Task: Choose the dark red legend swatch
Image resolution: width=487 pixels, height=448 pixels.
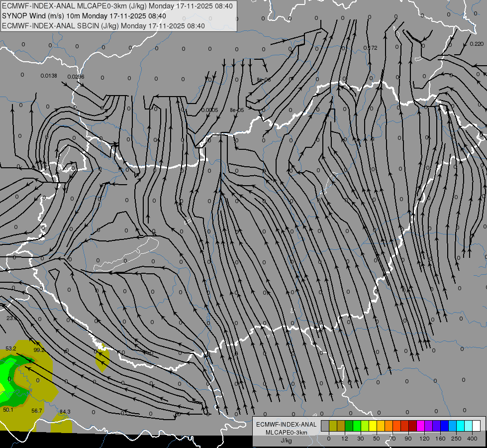Action: pyautogui.click(x=413, y=426)
